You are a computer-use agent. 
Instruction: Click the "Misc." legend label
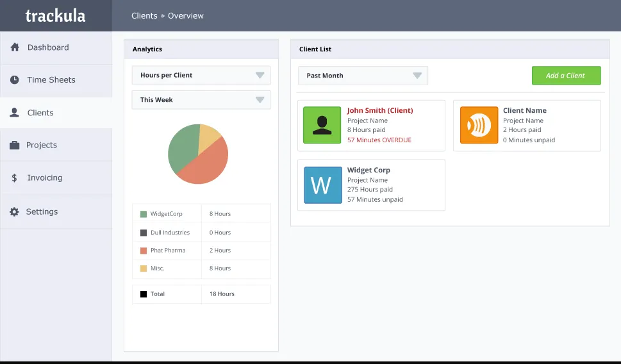click(x=157, y=268)
